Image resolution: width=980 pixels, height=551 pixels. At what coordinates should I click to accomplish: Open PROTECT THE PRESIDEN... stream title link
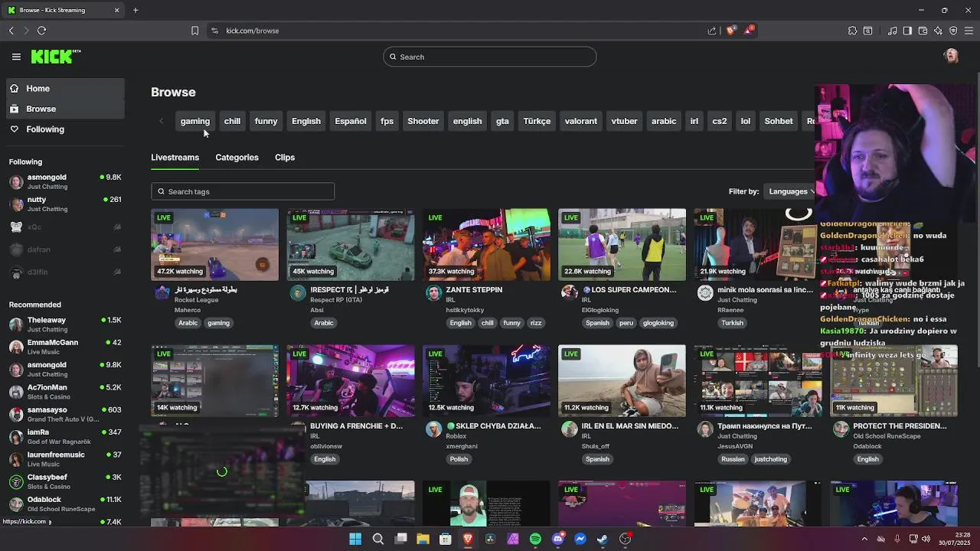[x=900, y=426]
